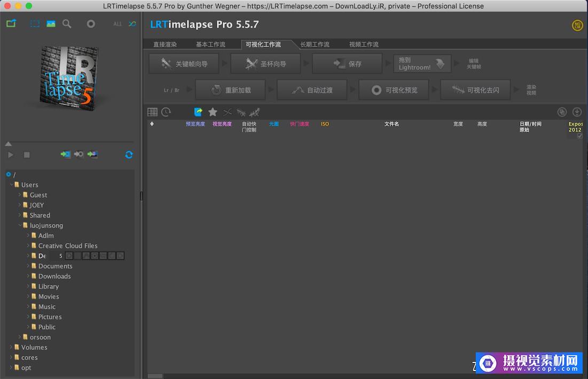Click the blue landscape image icon
Screen dimensions: 588x379
(x=51, y=24)
